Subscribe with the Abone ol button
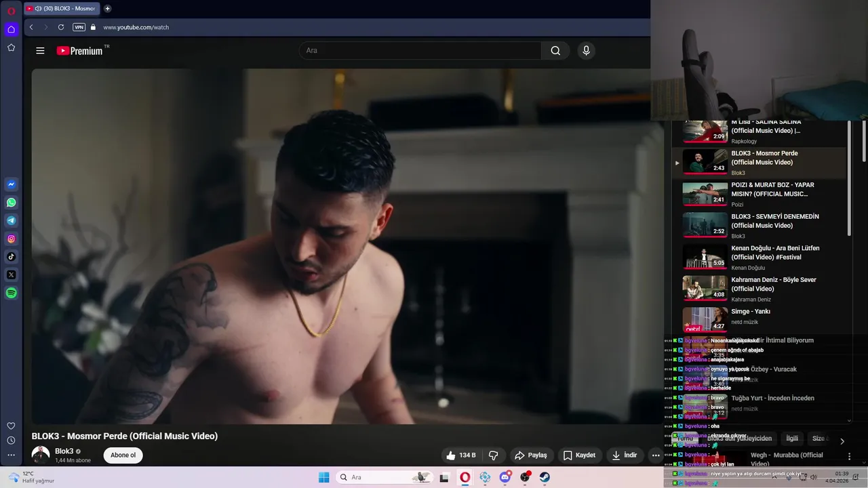868x488 pixels. (x=123, y=455)
